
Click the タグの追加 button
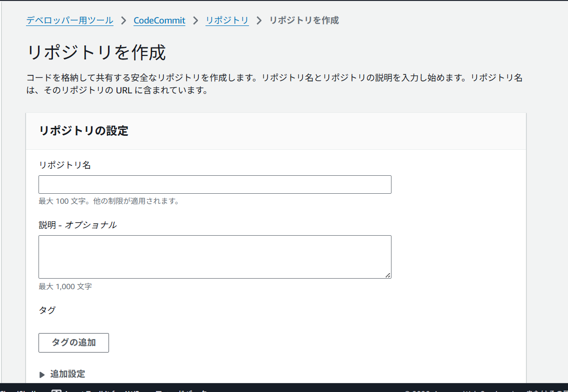click(x=73, y=343)
